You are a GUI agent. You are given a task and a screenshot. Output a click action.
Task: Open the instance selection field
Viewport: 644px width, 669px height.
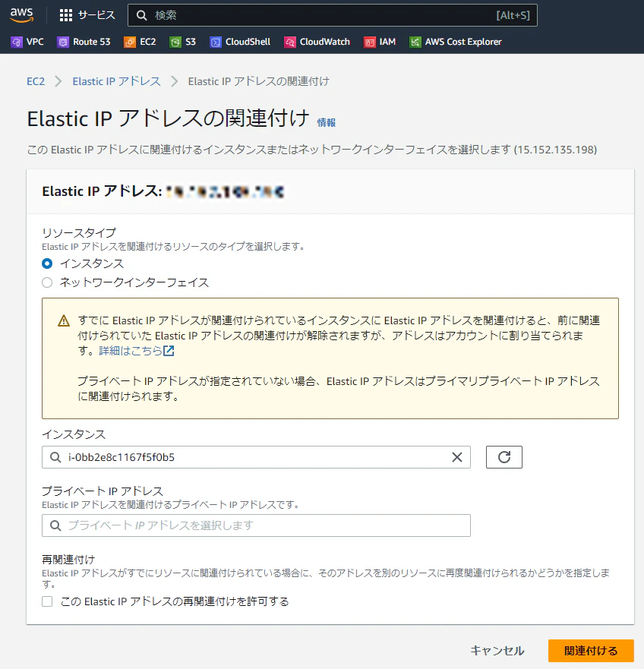[x=256, y=457]
